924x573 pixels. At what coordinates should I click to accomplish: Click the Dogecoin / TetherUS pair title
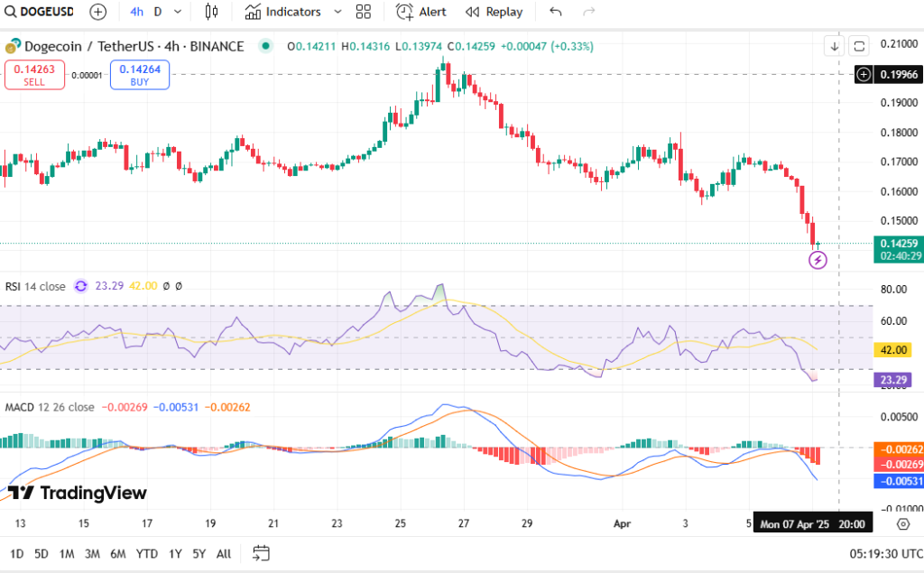pyautogui.click(x=134, y=46)
